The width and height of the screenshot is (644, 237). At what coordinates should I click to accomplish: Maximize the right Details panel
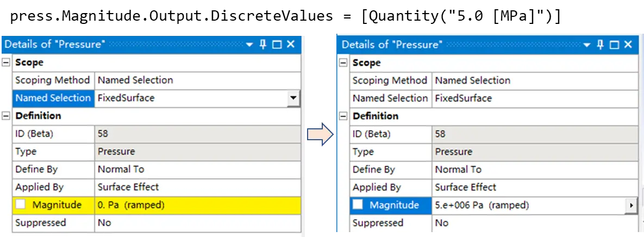tap(615, 45)
